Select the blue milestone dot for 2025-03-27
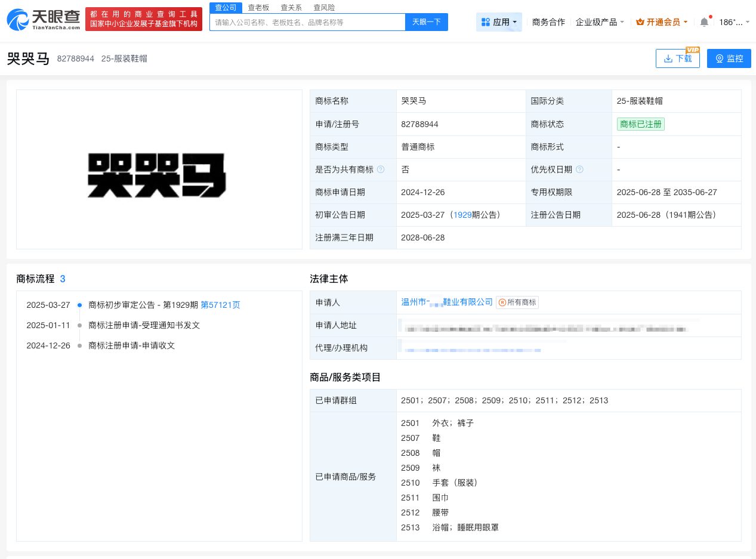Viewport: 756px width, 559px height. click(79, 305)
